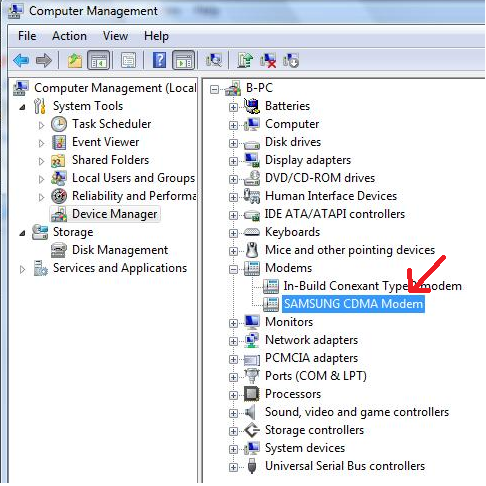Image resolution: width=486 pixels, height=486 pixels.
Task: Collapse the B-PC root node
Action: tap(215, 89)
